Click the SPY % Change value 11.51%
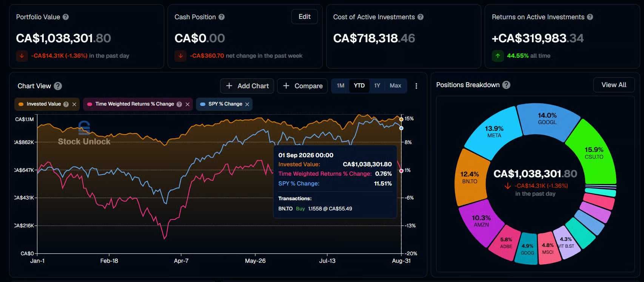This screenshot has height=282, width=644. 383,184
